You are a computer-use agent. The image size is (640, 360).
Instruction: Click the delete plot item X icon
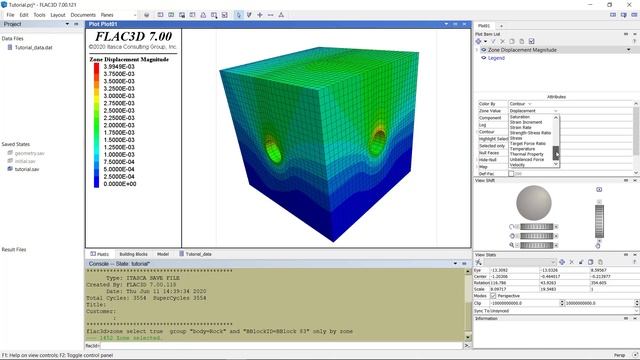click(502, 41)
